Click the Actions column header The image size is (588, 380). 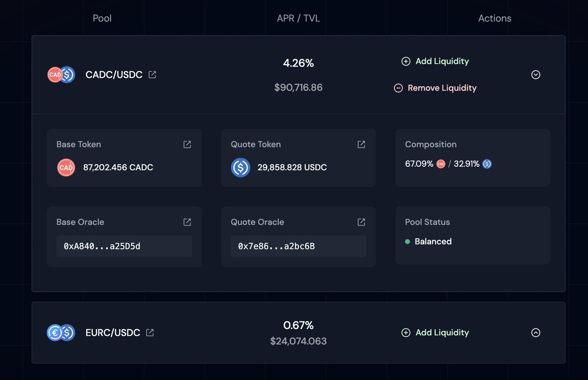[495, 18]
